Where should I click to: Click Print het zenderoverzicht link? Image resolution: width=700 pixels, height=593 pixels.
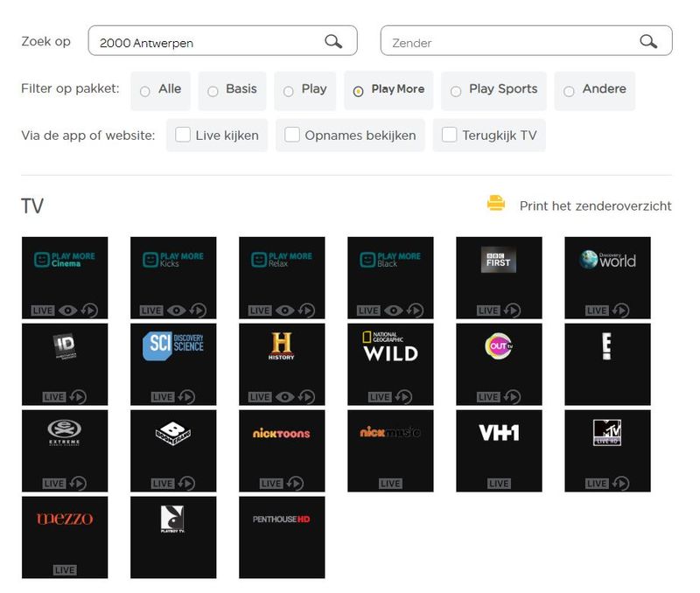[595, 206]
